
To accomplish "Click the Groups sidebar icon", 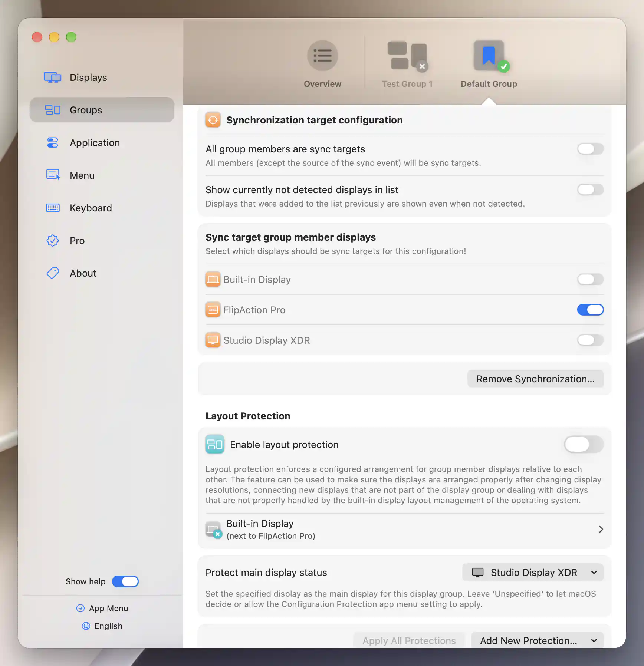I will pos(52,110).
